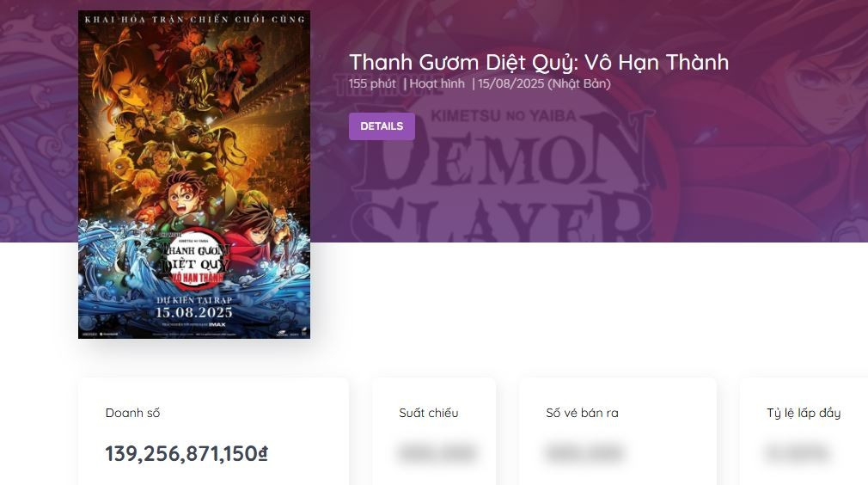Click the title Thanh Gươm Diệt Quỷ: Vô Hạn Thành
Image resolution: width=868 pixels, height=485 pixels.
(x=539, y=62)
